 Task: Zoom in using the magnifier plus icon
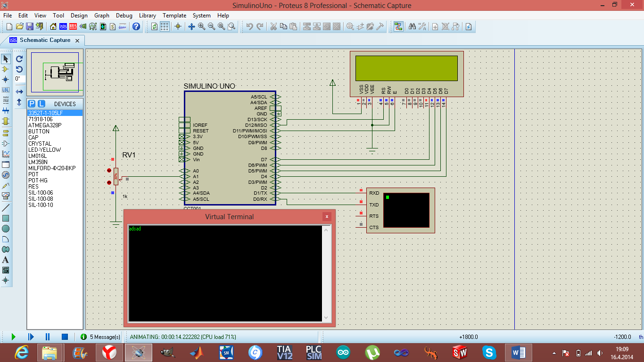pos(201,26)
